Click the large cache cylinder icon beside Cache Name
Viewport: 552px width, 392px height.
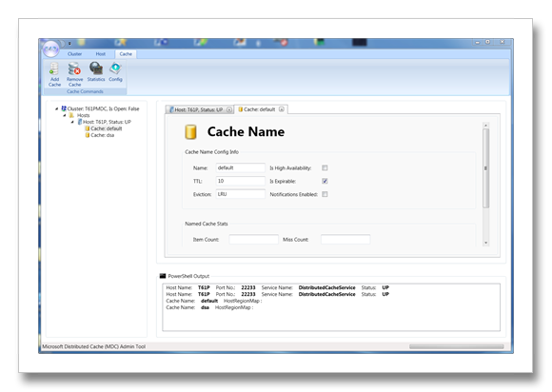tap(190, 132)
